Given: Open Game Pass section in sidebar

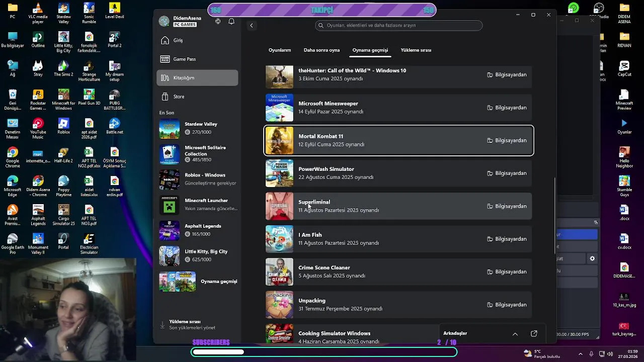Looking at the screenshot, I should click(x=197, y=59).
